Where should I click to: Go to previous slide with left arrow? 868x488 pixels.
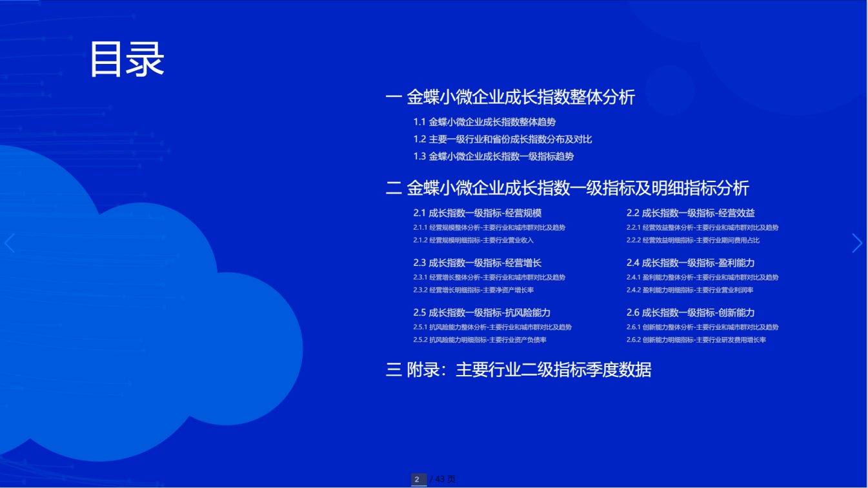point(9,243)
